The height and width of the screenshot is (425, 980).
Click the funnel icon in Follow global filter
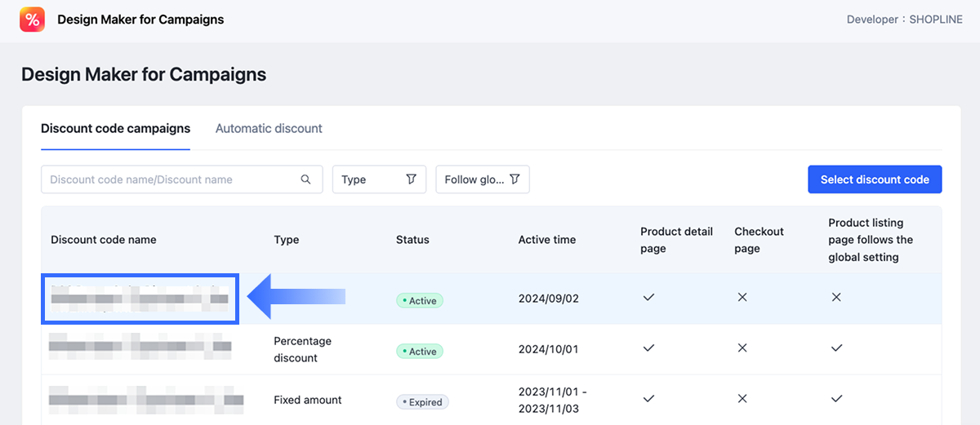pyautogui.click(x=514, y=179)
